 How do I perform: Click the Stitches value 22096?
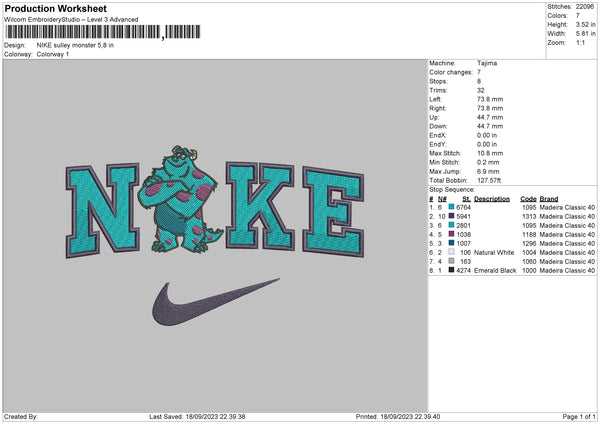[x=585, y=7]
